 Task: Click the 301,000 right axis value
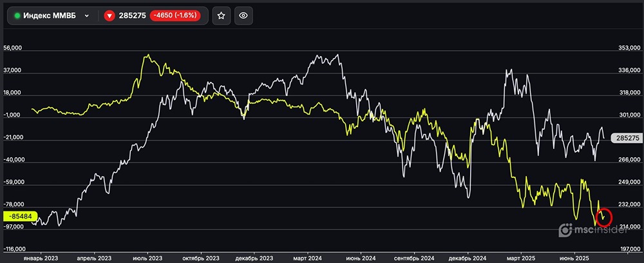629,115
